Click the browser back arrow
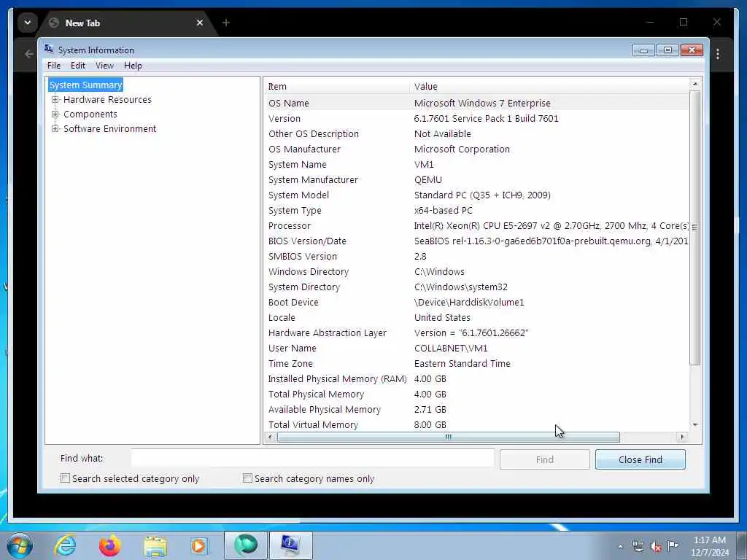 coord(28,54)
